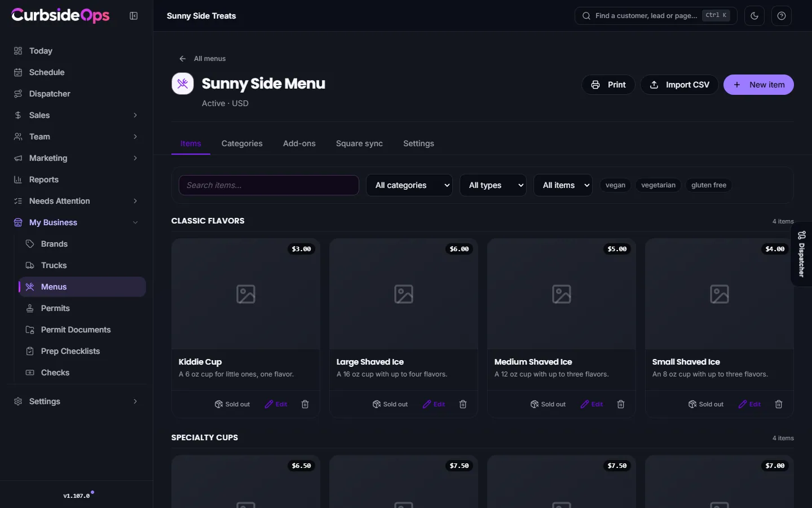Open Schedule in the sidebar

(x=76, y=72)
